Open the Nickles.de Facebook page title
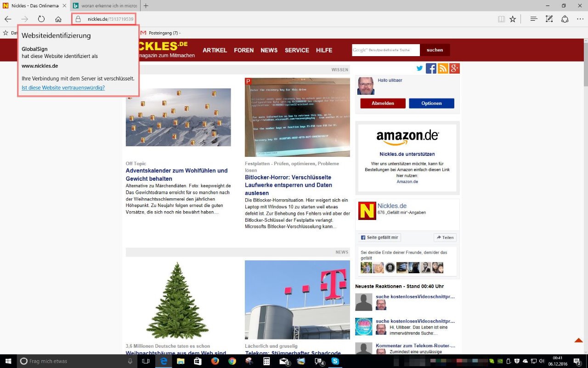The image size is (588, 368). [392, 206]
